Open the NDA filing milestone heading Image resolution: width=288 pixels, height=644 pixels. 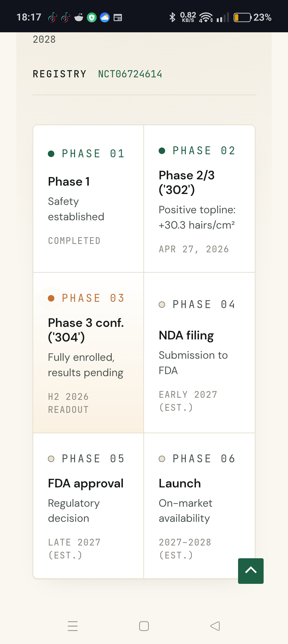[x=186, y=335]
